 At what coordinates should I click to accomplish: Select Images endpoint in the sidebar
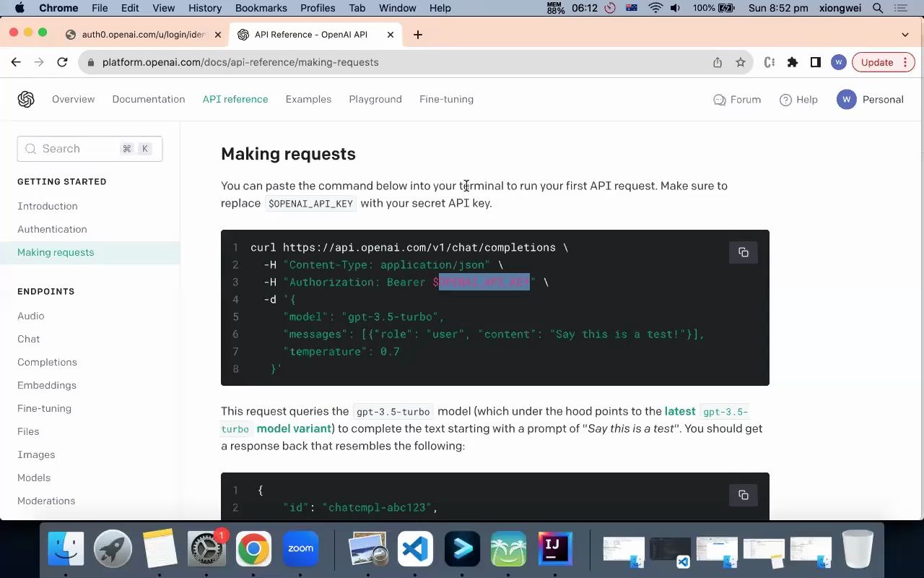click(x=36, y=454)
